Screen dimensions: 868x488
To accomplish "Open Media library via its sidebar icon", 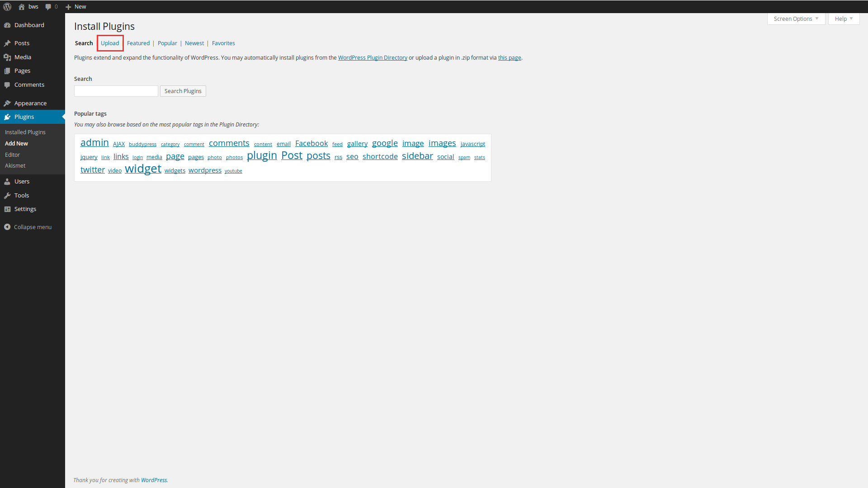I will (x=7, y=57).
